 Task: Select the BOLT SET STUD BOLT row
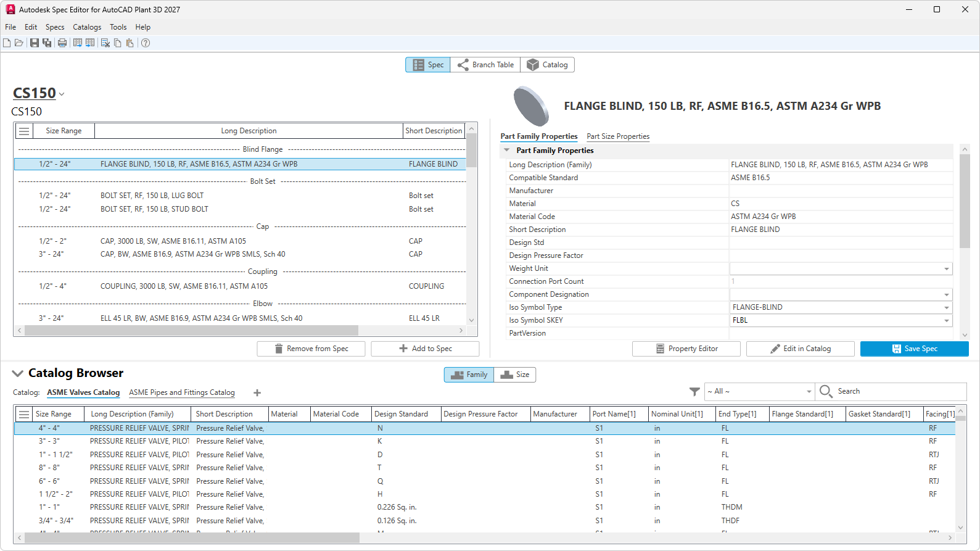(241, 209)
